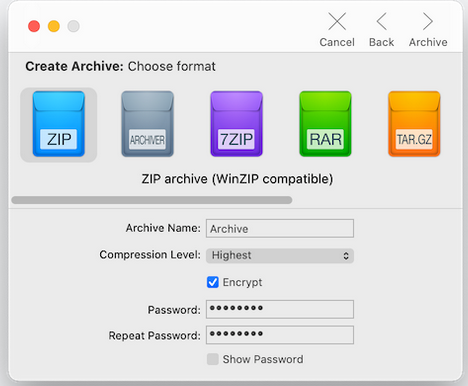Open the Compression Level dropdown
Screen dimensions: 468x386
click(x=280, y=256)
